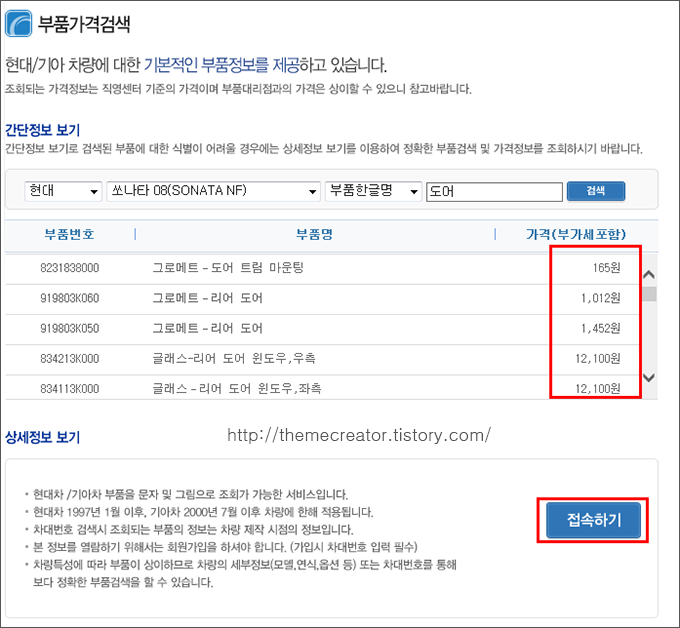The width and height of the screenshot is (680, 628).
Task: Click the 1,452원 price cell
Action: (x=601, y=329)
